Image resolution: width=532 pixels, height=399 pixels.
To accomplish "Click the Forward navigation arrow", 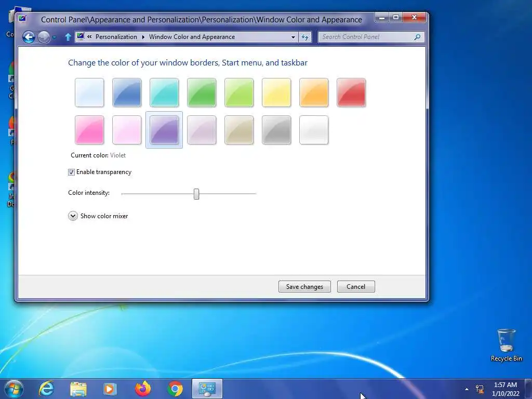I will click(44, 37).
